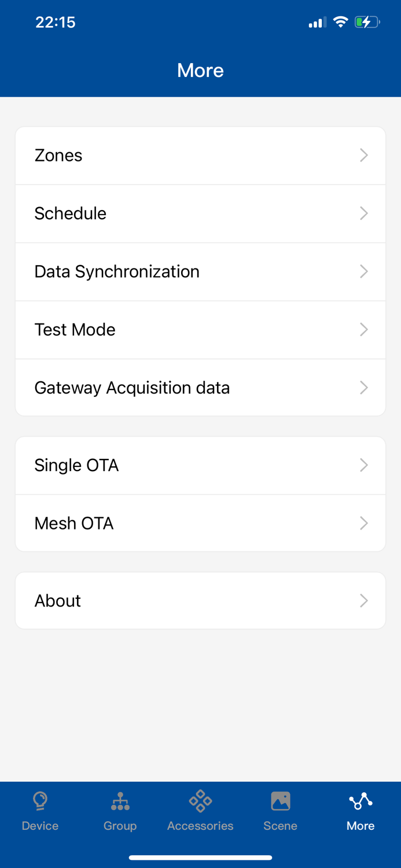Open the Test Mode chevron

point(364,329)
